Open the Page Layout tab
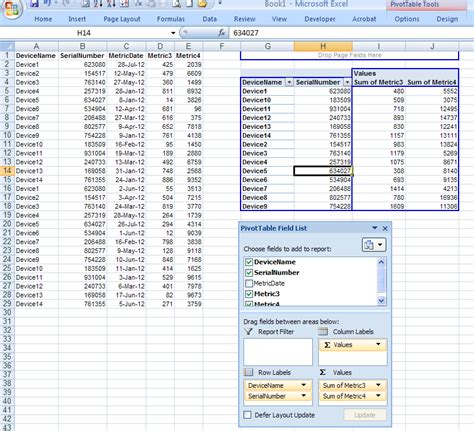This screenshot has height=431, width=474. pos(122,19)
